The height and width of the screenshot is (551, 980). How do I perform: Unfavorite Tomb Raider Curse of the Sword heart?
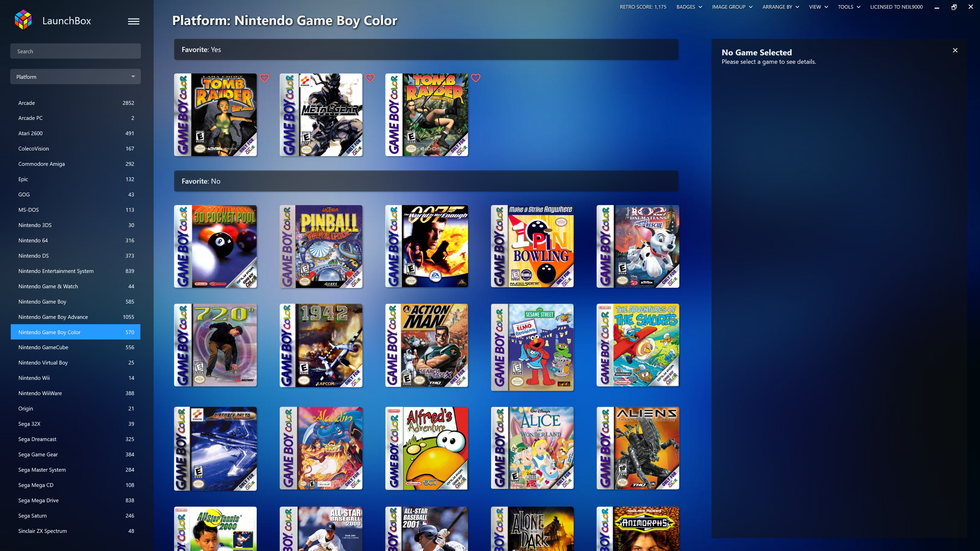264,78
